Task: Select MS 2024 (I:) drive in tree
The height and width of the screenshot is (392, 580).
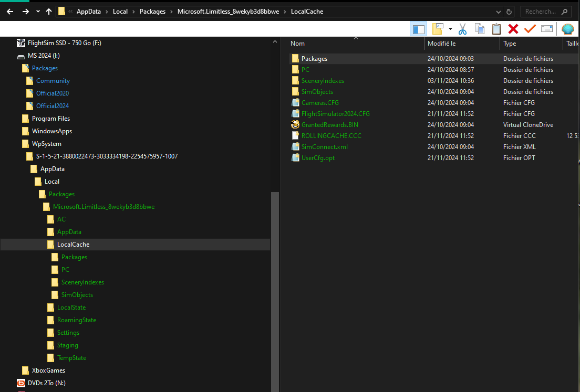Action: [x=44, y=56]
